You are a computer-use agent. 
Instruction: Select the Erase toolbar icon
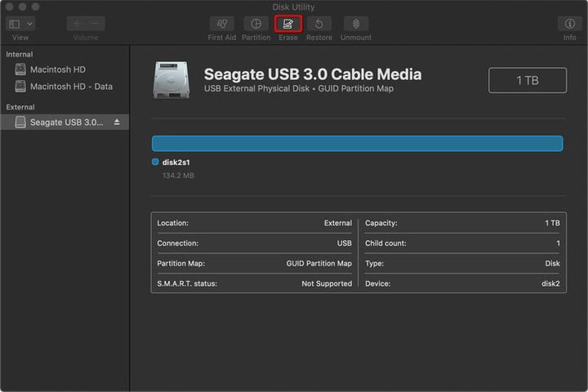(x=288, y=24)
